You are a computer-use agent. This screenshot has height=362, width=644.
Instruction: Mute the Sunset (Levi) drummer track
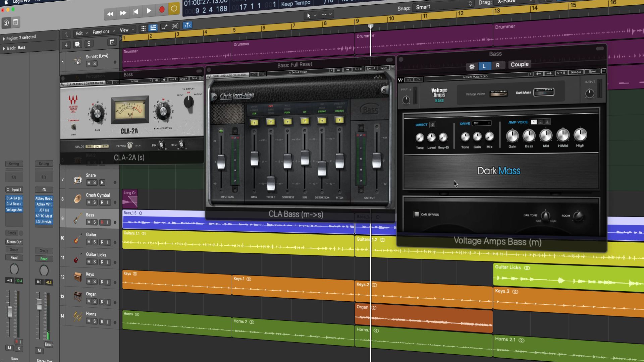pos(89,64)
